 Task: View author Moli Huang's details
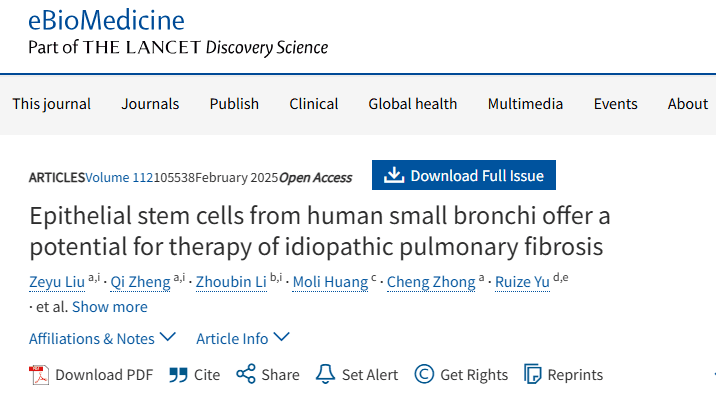(330, 282)
